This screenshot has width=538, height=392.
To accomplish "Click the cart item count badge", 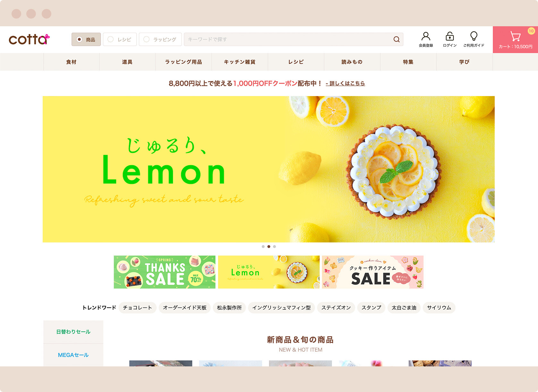I will point(531,31).
